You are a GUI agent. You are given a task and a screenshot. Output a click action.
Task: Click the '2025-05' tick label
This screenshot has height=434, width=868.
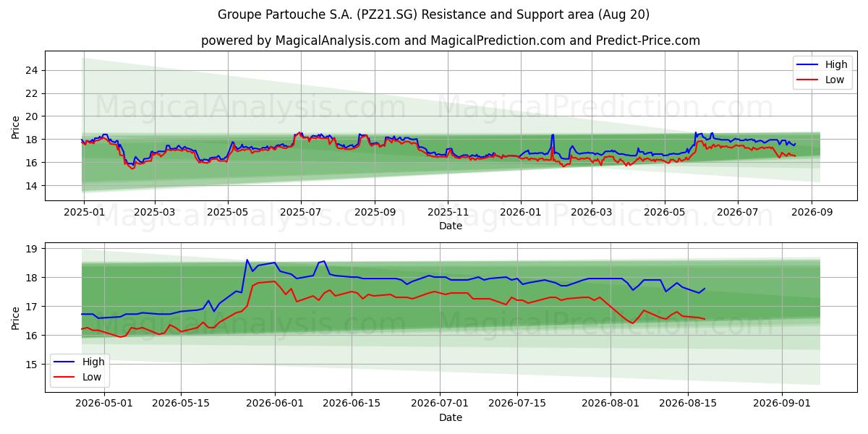tap(228, 212)
